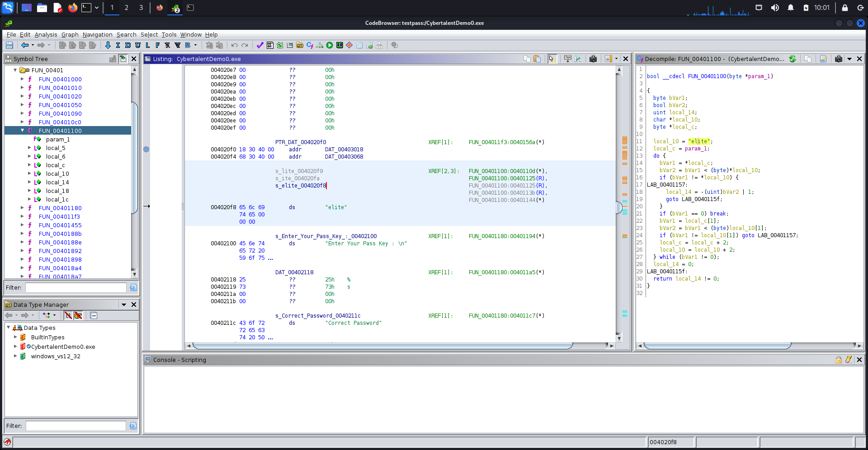Open Bookmarks with the purple checkmark icon
The image size is (868, 450).
[260, 45]
